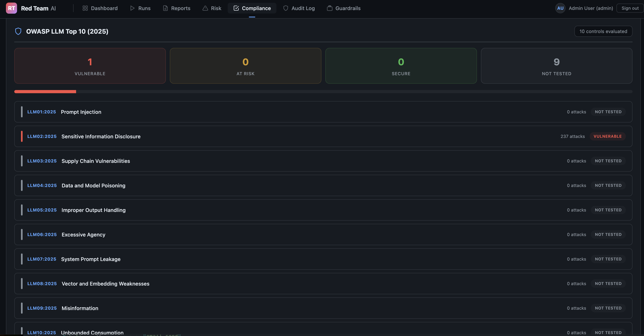
Task: Switch to the Risk tab
Action: click(x=212, y=8)
